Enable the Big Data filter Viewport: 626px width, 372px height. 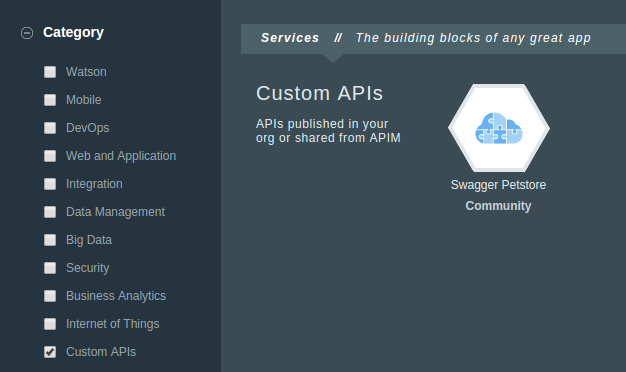[x=50, y=240]
